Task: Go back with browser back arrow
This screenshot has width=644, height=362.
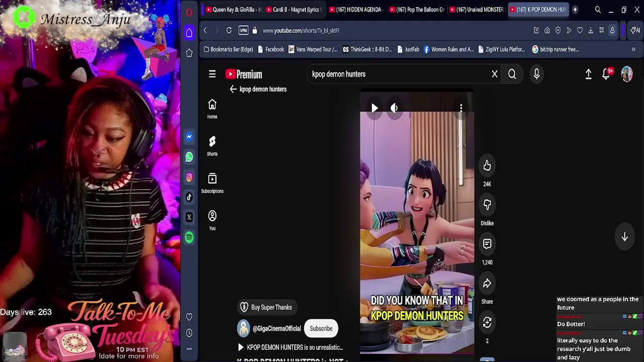Action: (x=205, y=31)
